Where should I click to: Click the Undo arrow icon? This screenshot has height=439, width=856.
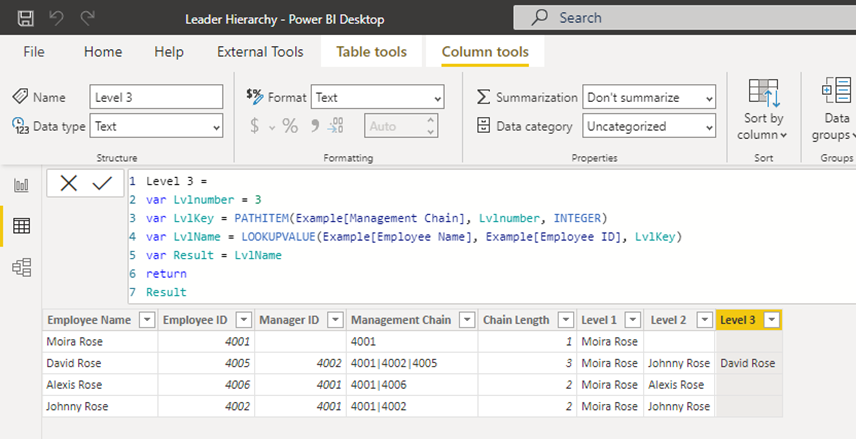(57, 18)
